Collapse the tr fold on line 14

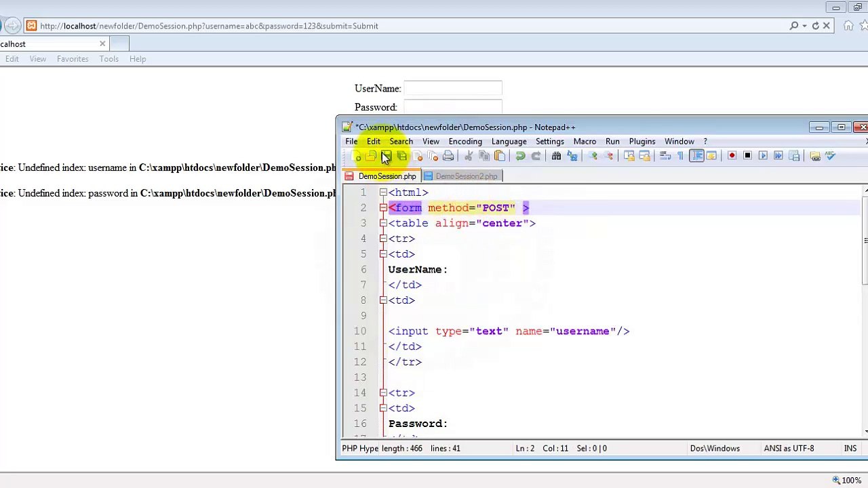click(383, 392)
